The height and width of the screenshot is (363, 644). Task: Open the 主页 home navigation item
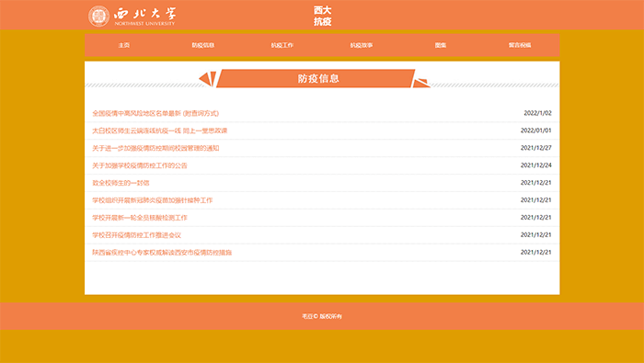124,45
